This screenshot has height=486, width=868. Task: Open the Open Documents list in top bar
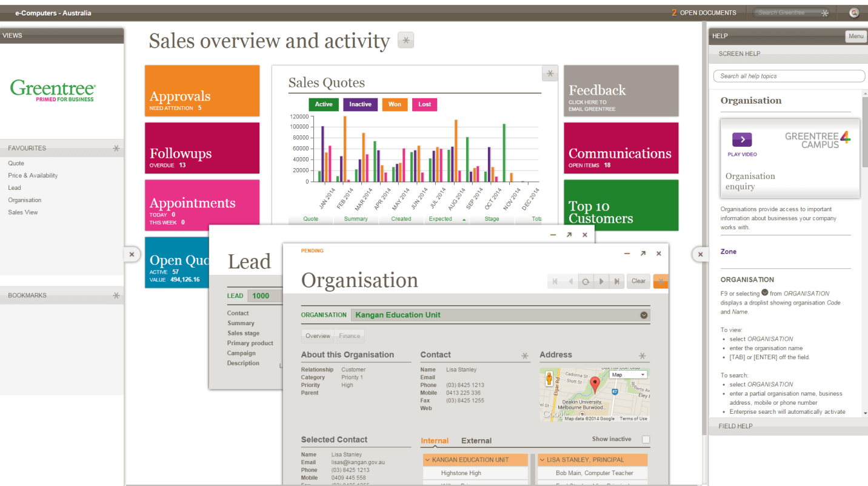(704, 13)
